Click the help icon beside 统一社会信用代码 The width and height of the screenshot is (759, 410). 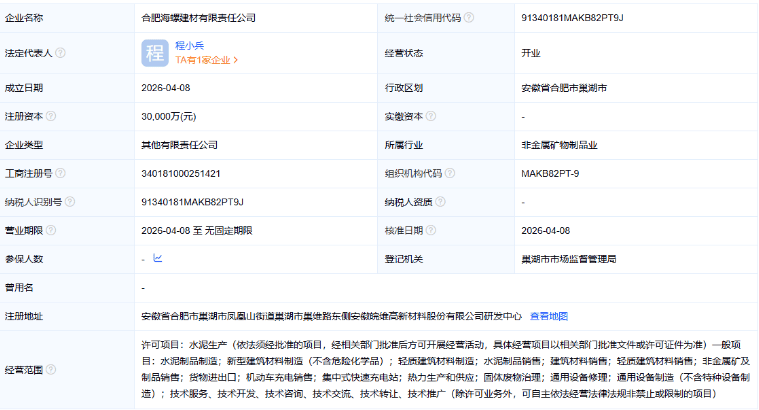pyautogui.click(x=471, y=18)
